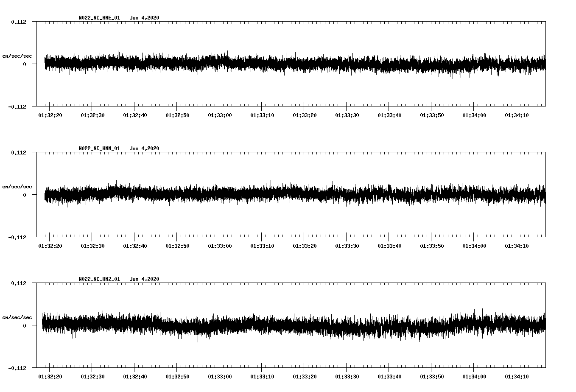This screenshot has width=576, height=392.
Task: Pick the 01:33:30 time label under the HNN plot
Action: pos(347,246)
